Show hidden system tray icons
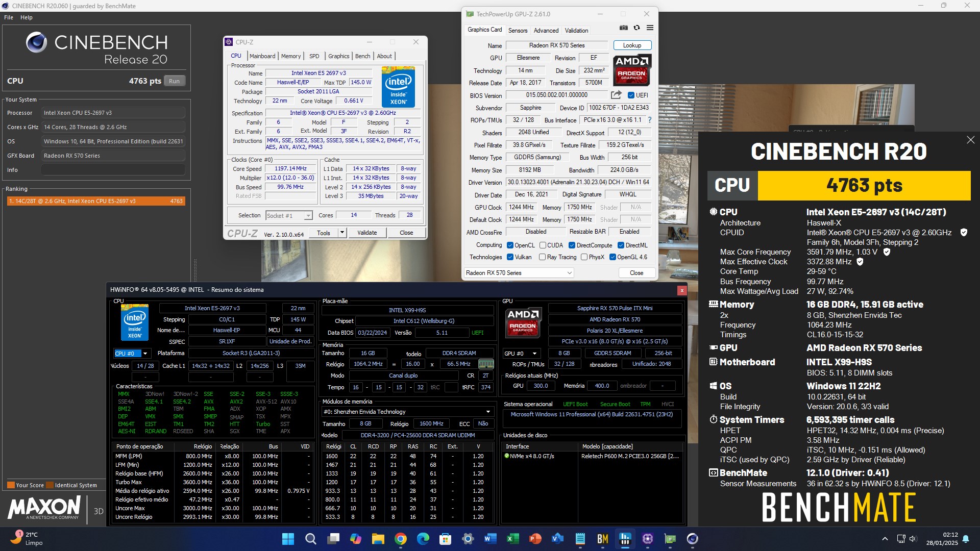The width and height of the screenshot is (980, 551). click(885, 539)
